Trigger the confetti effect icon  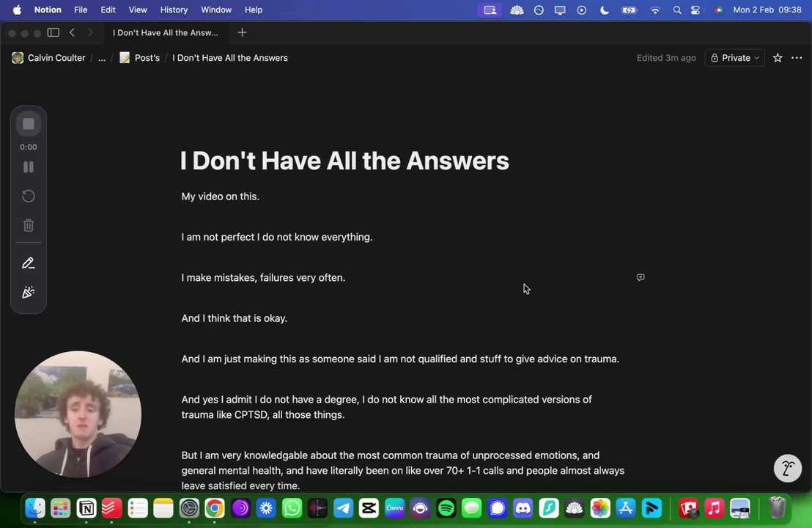tap(29, 293)
